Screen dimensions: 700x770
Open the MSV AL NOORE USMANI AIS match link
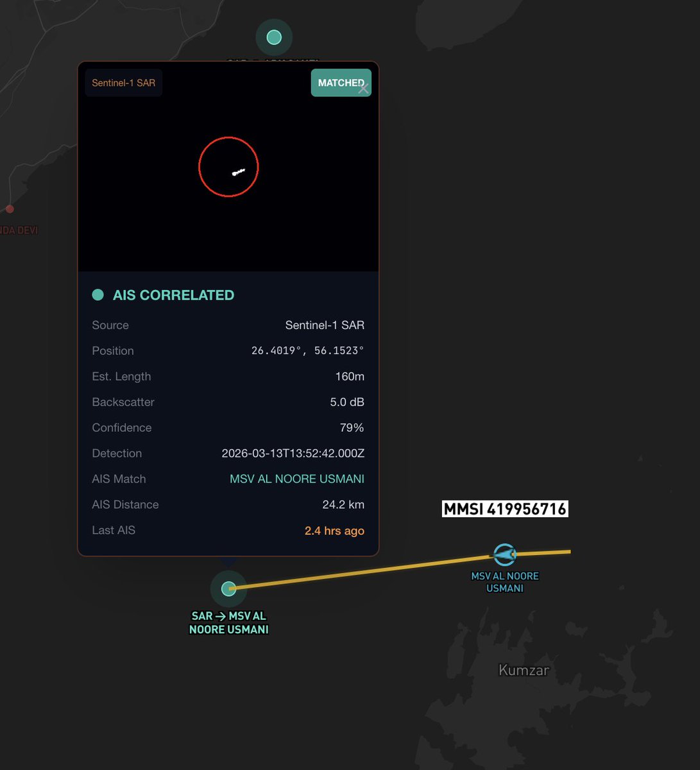(x=297, y=479)
